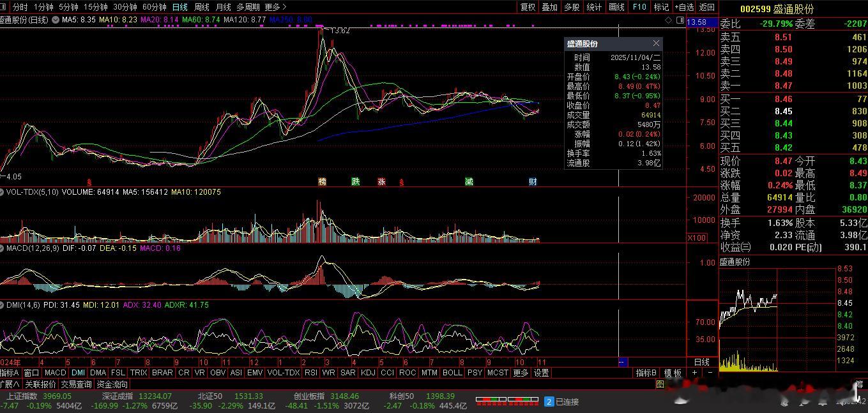
Task: Click the 002599 盛通股份 stock title
Action: 777,9
